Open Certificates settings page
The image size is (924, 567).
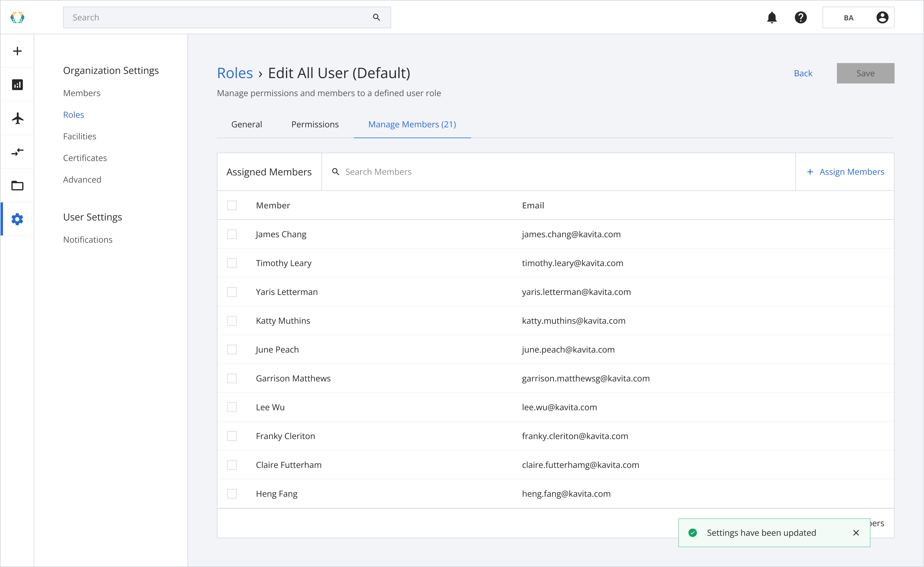click(x=85, y=158)
